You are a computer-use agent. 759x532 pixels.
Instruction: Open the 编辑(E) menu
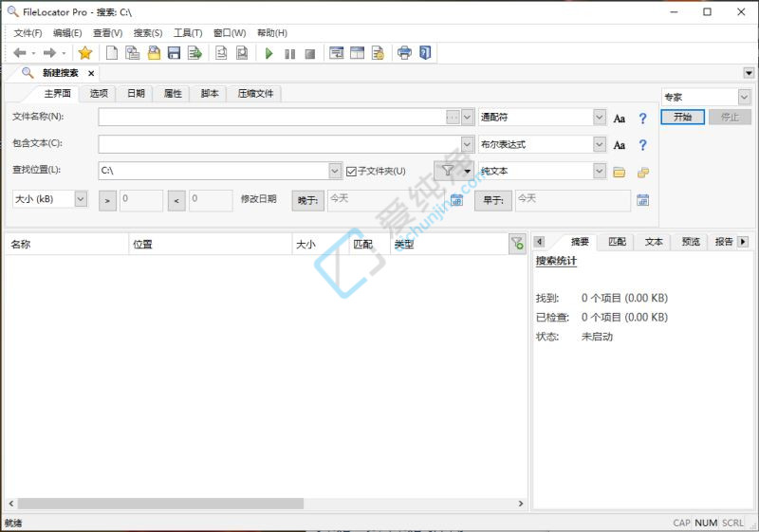[67, 33]
